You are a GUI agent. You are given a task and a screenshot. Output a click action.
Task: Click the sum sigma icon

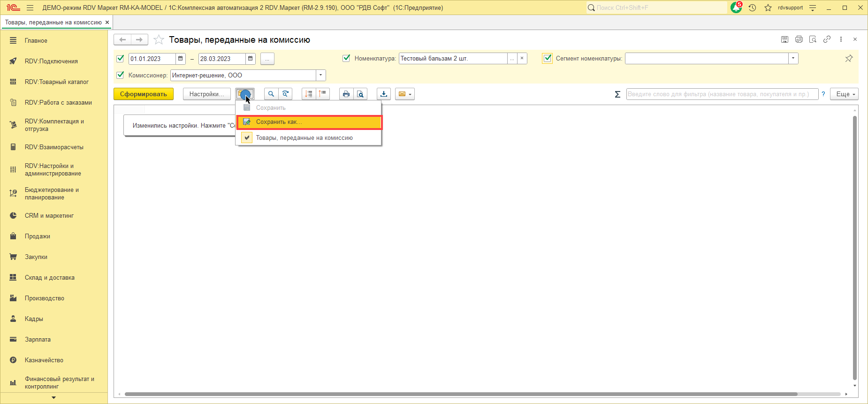pyautogui.click(x=617, y=94)
